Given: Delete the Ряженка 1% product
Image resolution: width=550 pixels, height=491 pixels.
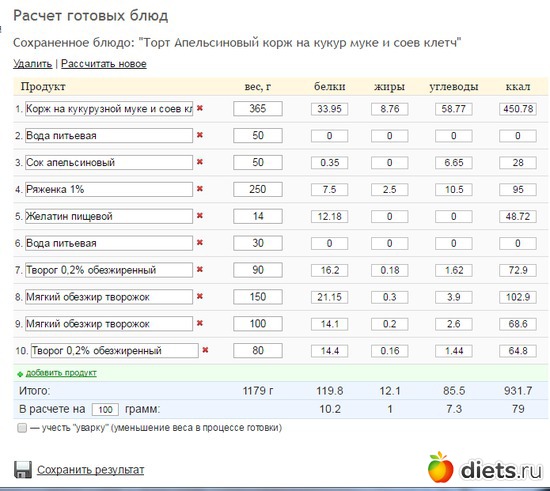Looking at the screenshot, I should (200, 189).
